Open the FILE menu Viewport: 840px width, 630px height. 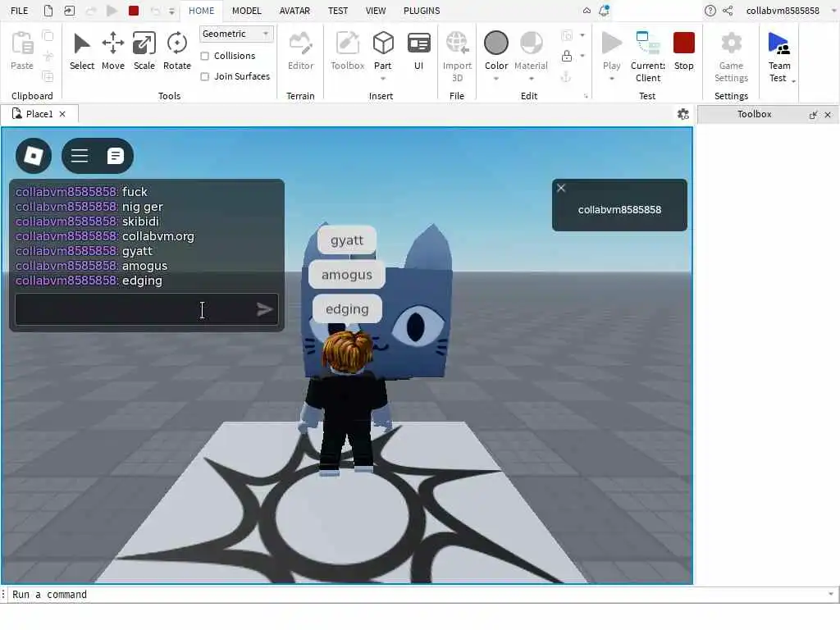click(x=20, y=11)
